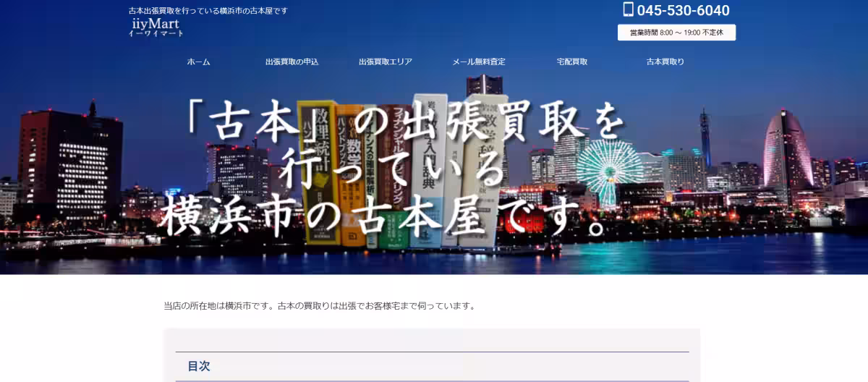Click the 目次 heading
This screenshot has width=868, height=382.
click(x=199, y=366)
